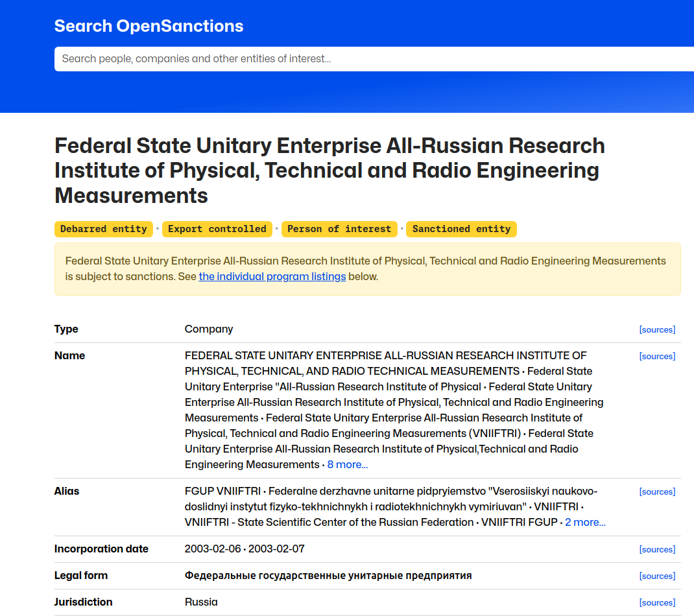Image resolution: width=694 pixels, height=616 pixels.
Task: Click the Russian legal form value
Action: click(x=328, y=575)
